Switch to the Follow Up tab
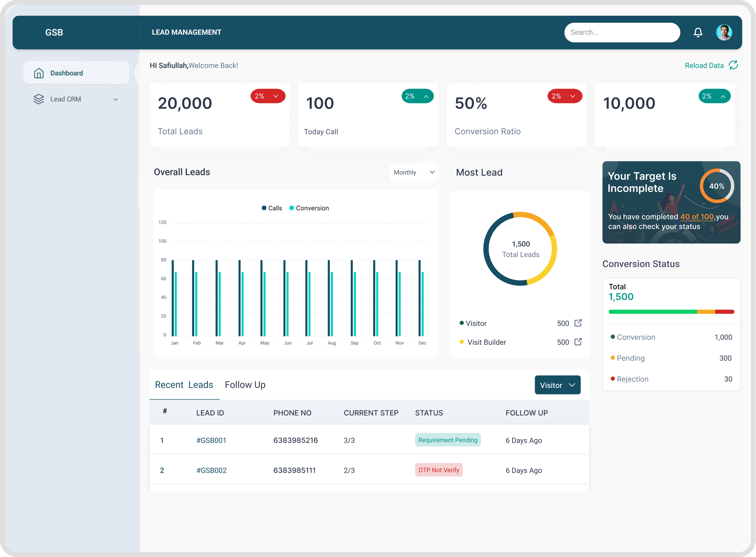The width and height of the screenshot is (756, 557). [x=245, y=385]
